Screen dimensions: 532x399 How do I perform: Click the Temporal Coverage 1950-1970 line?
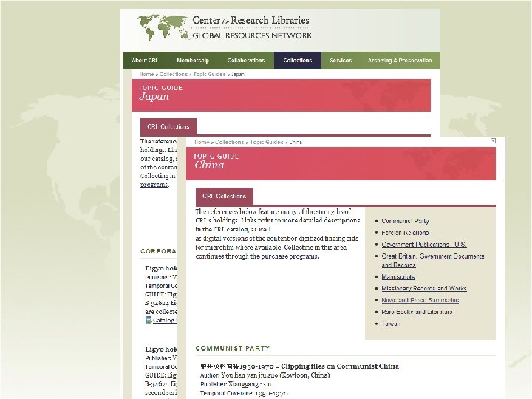[x=244, y=393]
